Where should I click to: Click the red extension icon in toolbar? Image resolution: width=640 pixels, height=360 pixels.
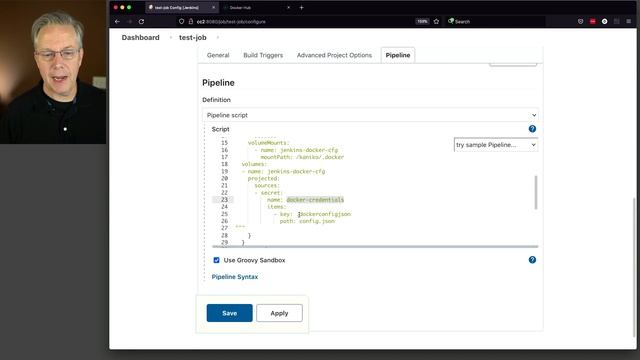click(593, 21)
